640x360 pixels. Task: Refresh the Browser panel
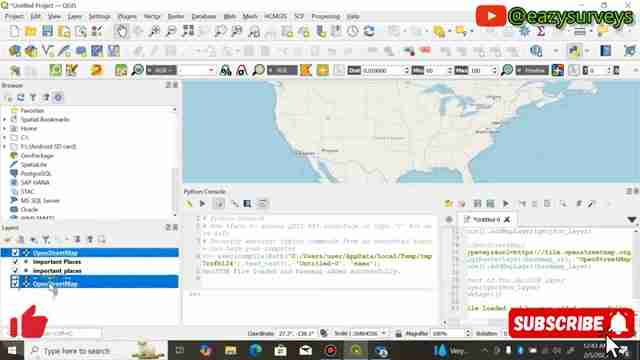pos(20,98)
